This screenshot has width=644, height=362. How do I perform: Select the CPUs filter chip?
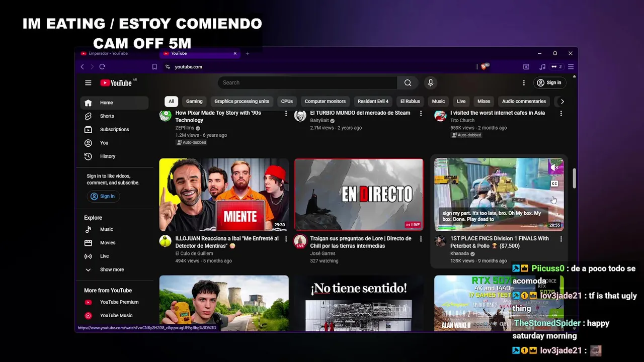(287, 101)
